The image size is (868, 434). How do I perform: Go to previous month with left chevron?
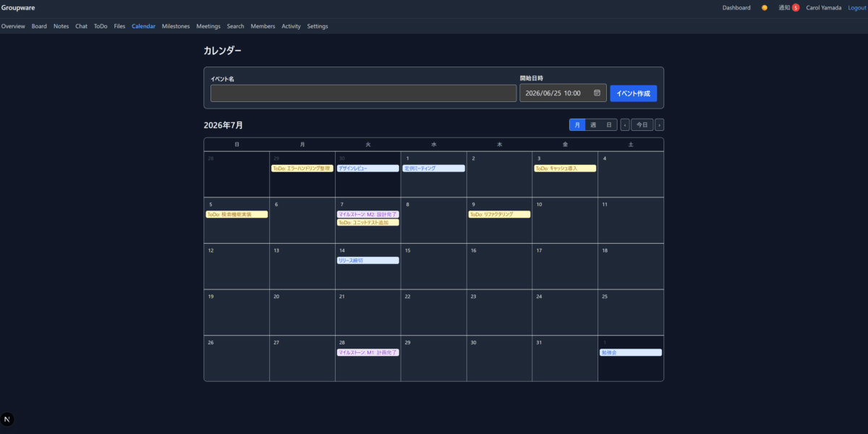625,125
